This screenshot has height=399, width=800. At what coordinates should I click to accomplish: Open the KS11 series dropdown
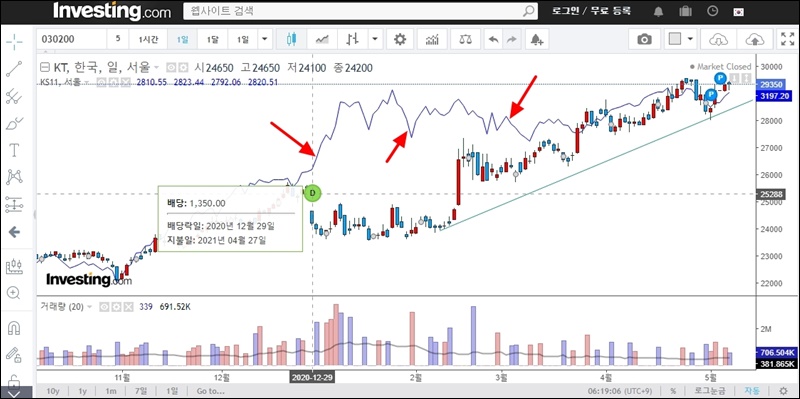click(x=86, y=82)
